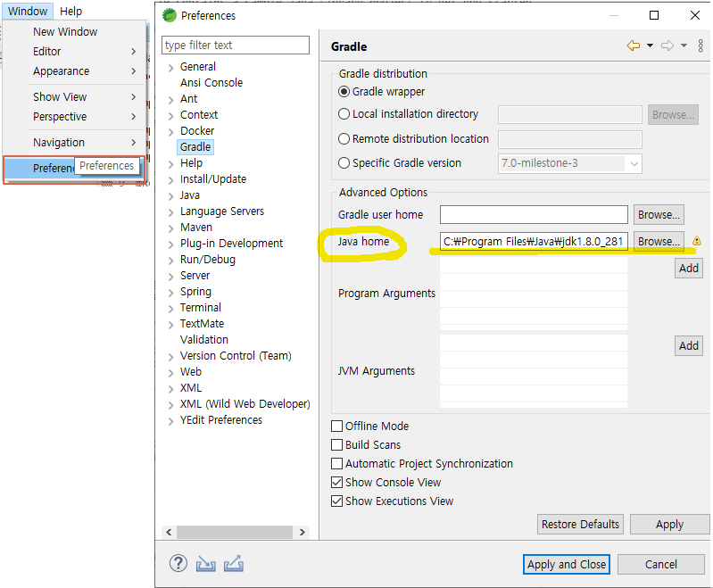713x588 pixels.
Task: Click the Java home path field
Action: tap(534, 242)
